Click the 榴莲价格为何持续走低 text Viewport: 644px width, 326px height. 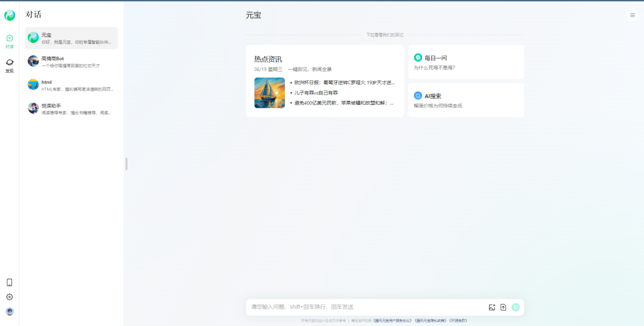click(x=438, y=105)
